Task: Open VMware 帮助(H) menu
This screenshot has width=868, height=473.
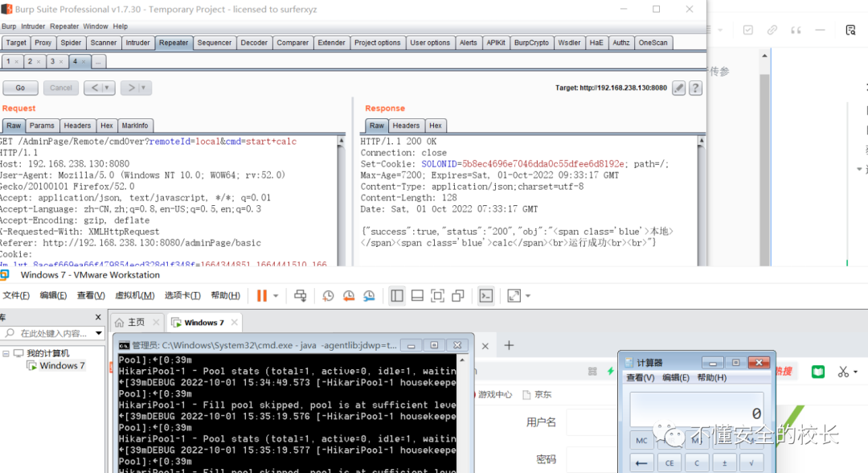Action: (x=225, y=296)
